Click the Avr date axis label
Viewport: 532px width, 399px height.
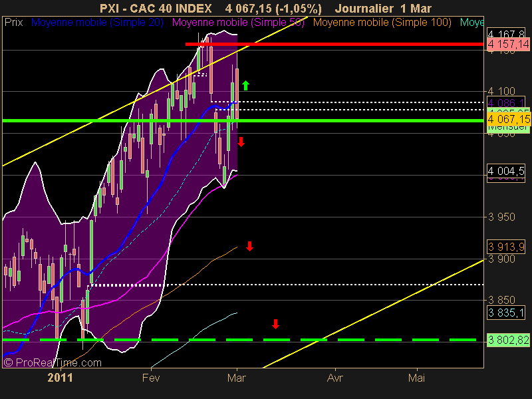coord(335,378)
